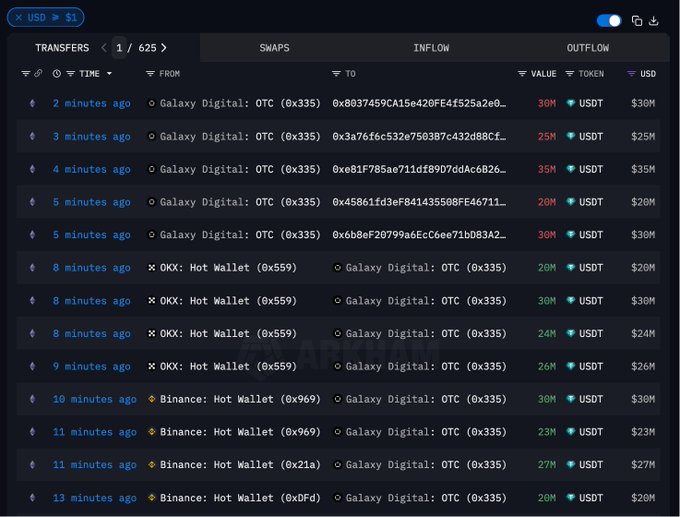The width and height of the screenshot is (680, 517).
Task: Open the FROM column filter
Action: click(x=150, y=74)
